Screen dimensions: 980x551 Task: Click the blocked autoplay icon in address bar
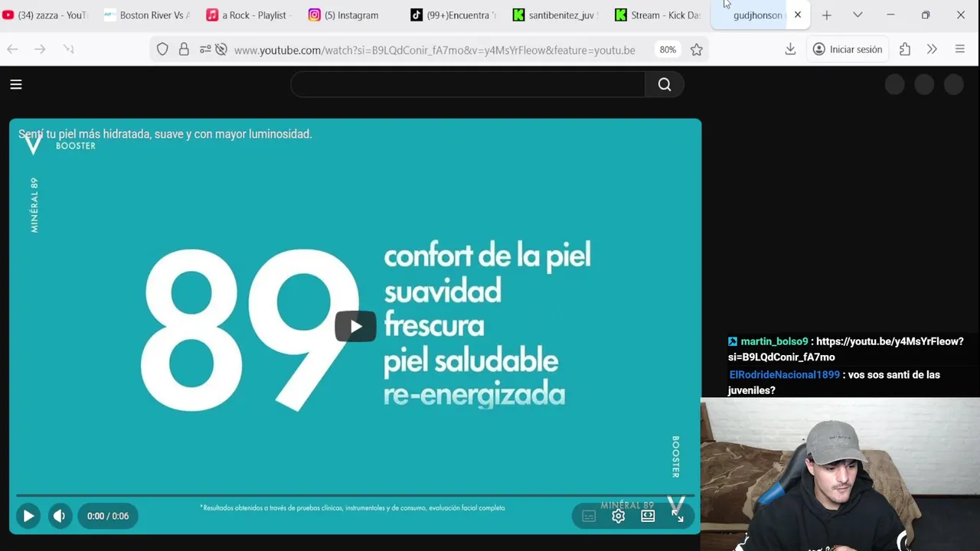pos(221,49)
